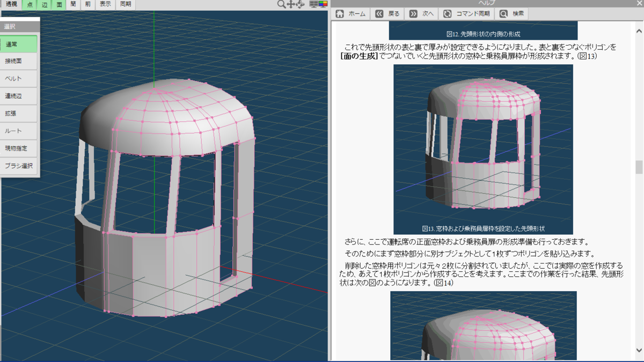
Task: Click the double-right-arrow next icon
Action: coord(413,14)
